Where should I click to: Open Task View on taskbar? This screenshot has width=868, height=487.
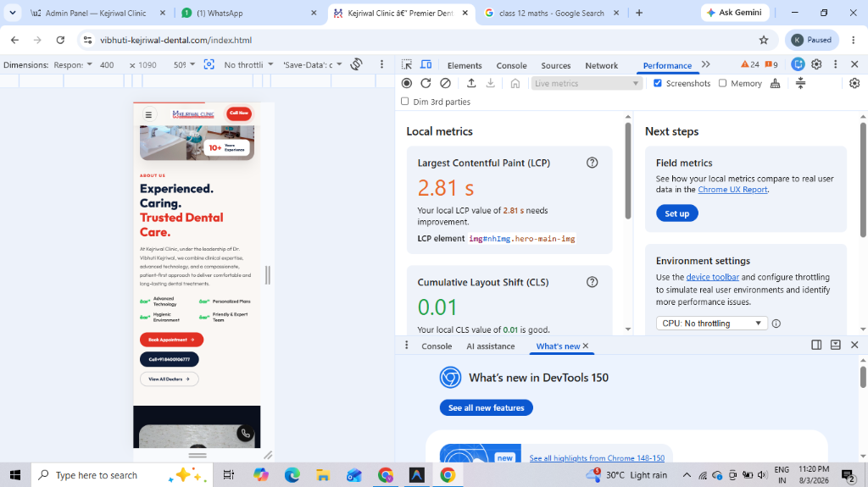(228, 475)
